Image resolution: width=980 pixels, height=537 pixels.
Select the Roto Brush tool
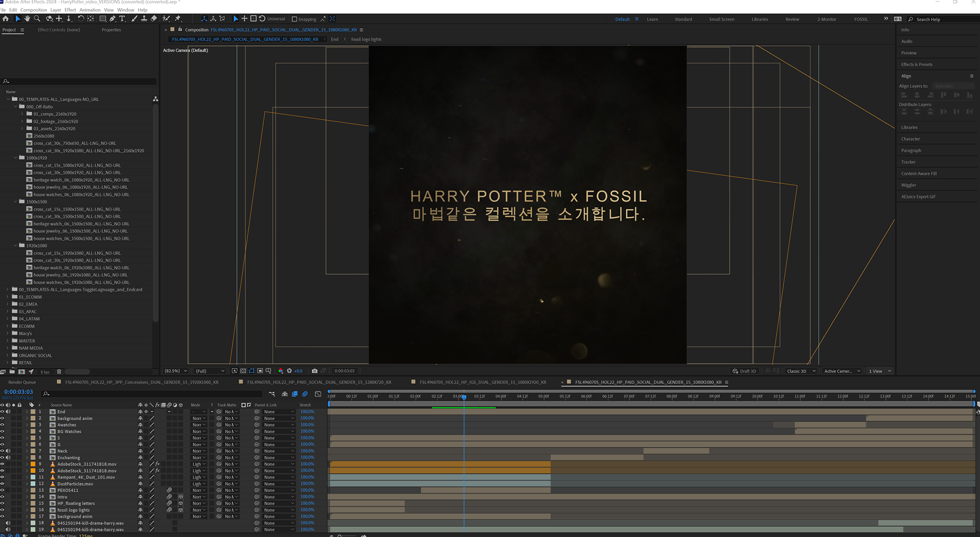click(x=166, y=19)
